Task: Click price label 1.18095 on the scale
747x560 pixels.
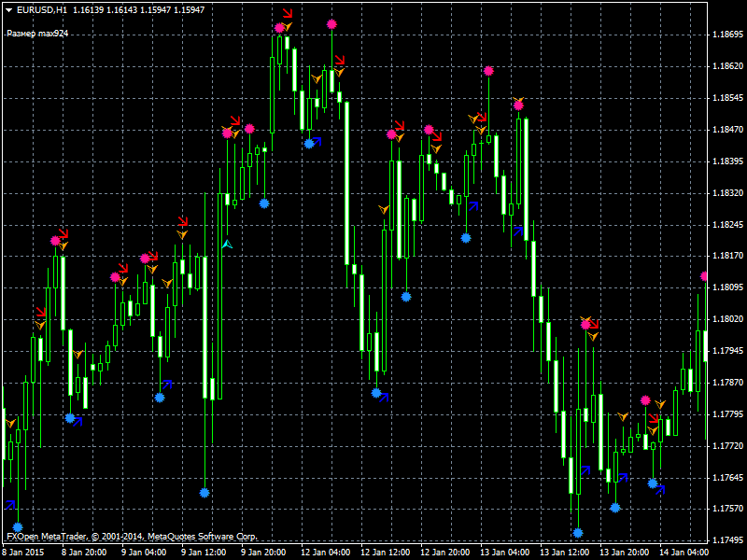Action: click(727, 287)
